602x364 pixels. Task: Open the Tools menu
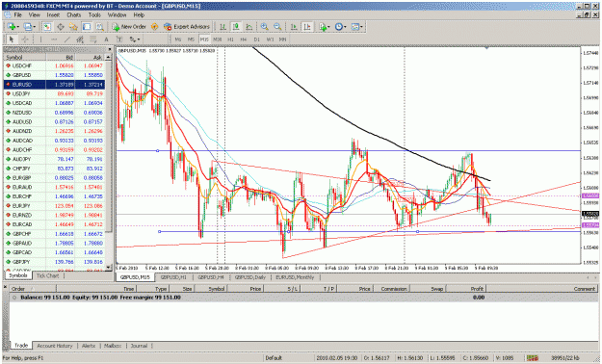pyautogui.click(x=94, y=15)
